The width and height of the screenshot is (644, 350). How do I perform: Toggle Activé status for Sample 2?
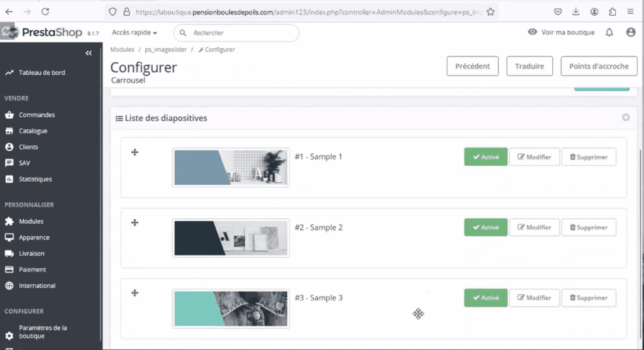[486, 227]
